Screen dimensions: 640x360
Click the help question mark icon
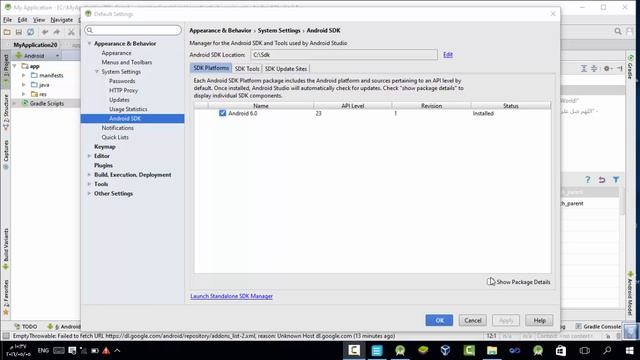pyautogui.click(x=587, y=180)
